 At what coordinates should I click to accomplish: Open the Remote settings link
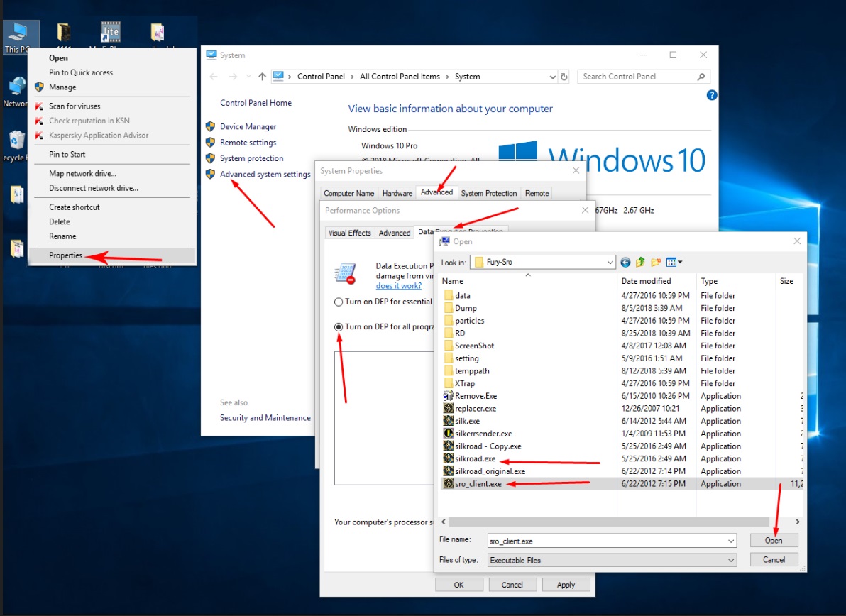(248, 143)
